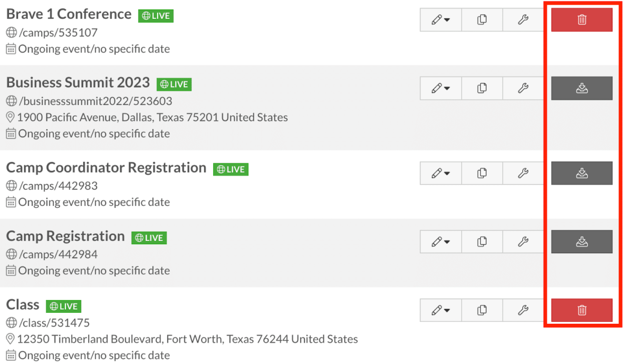
Task: Archive the Business Summit 2023 event
Action: [x=581, y=89]
